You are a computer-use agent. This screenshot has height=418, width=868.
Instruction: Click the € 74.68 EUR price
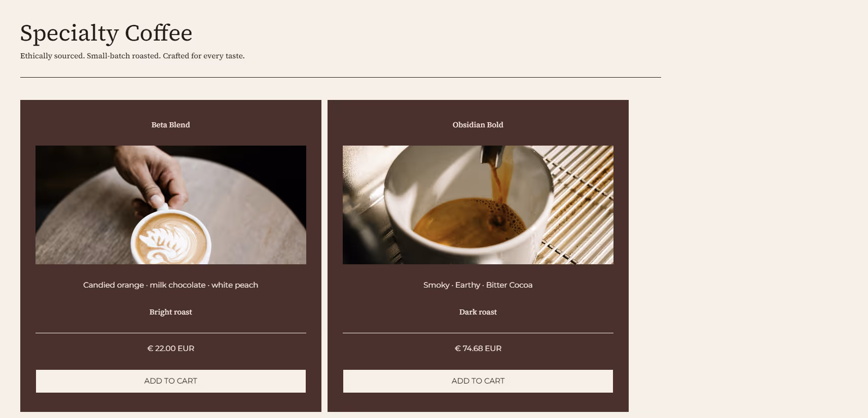(478, 349)
